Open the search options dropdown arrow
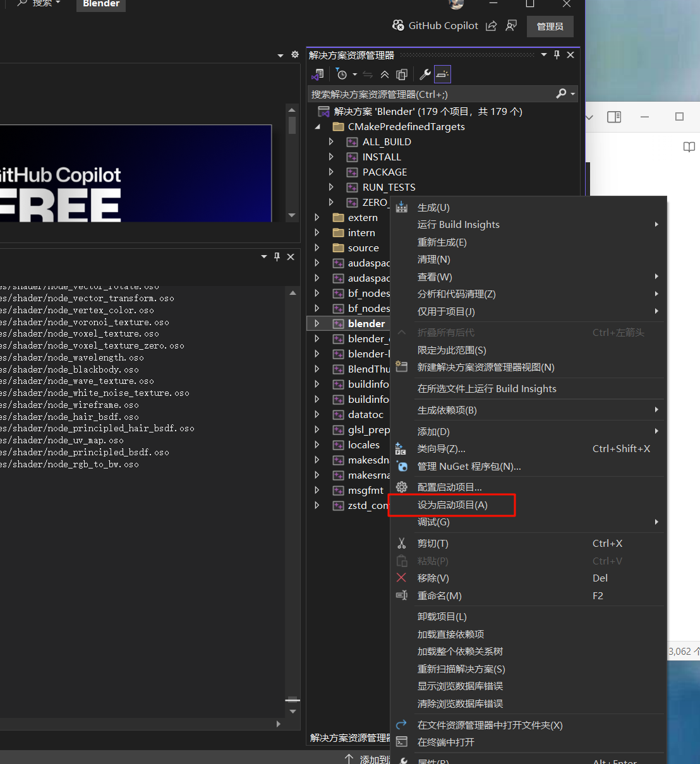The width and height of the screenshot is (700, 764). 573,94
